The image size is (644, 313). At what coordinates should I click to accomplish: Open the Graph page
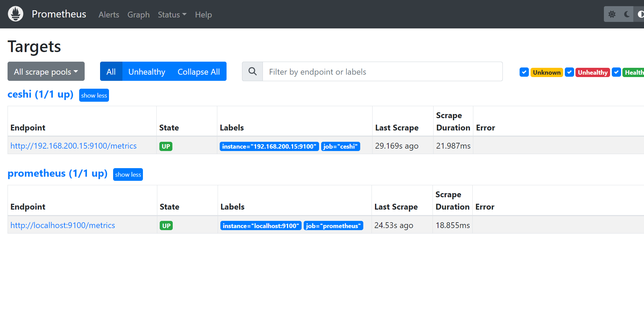[x=138, y=15]
